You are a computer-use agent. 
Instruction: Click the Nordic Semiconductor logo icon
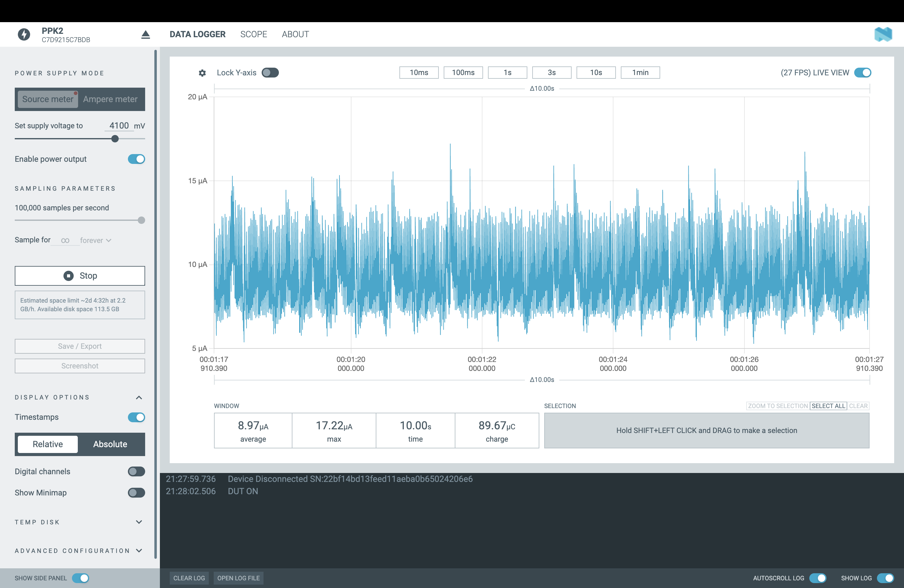(883, 34)
